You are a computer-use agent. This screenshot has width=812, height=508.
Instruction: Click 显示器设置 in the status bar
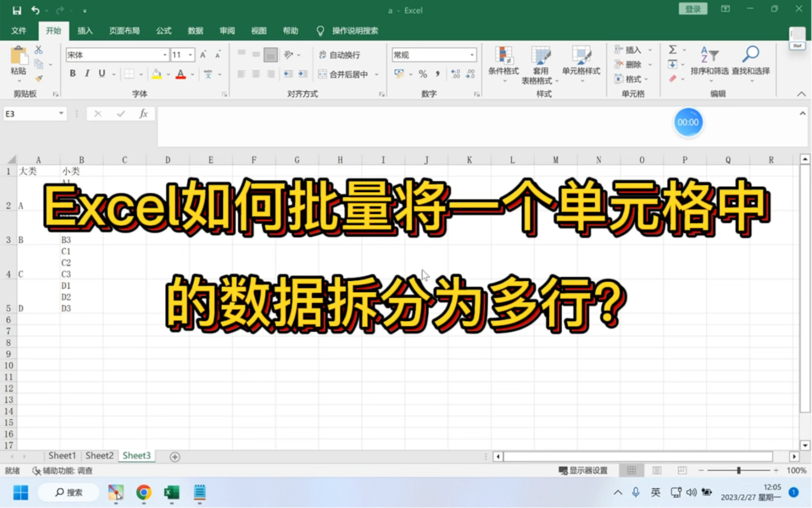coord(583,471)
